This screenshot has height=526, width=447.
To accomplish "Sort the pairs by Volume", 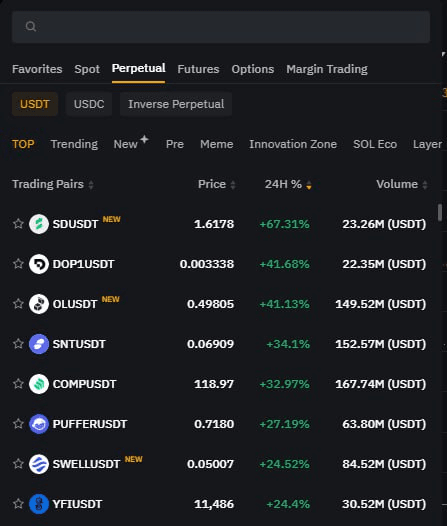I will (402, 184).
